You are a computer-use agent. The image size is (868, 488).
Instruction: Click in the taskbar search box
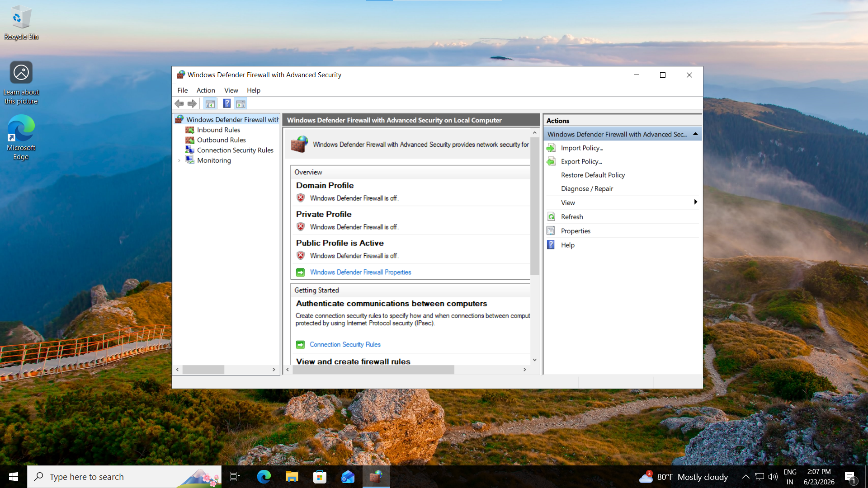[x=124, y=477]
